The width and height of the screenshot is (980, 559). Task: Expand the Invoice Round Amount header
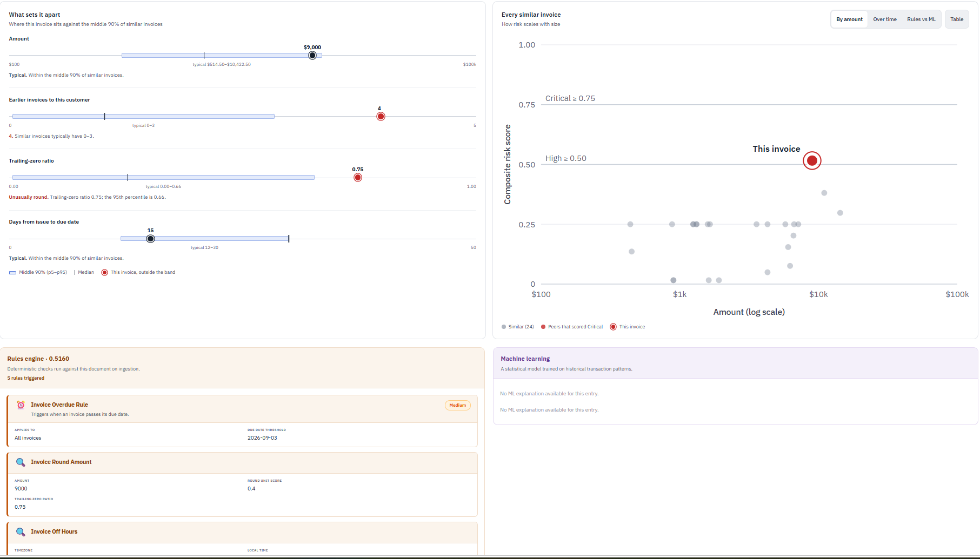click(242, 462)
